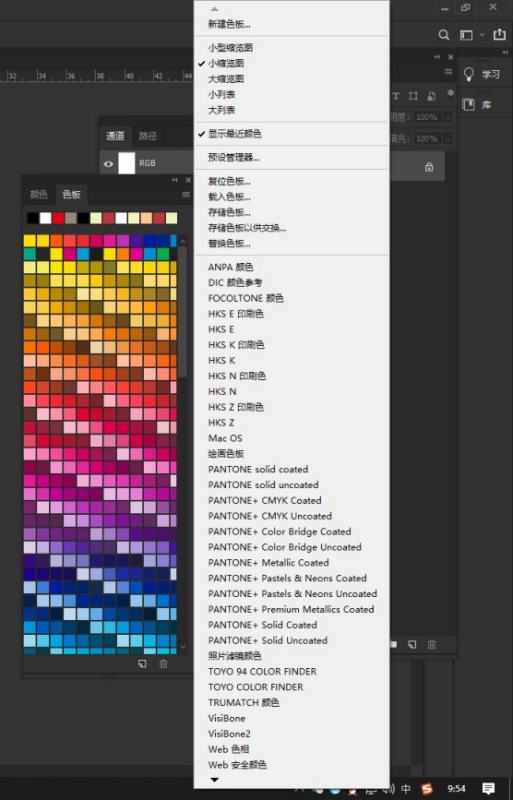Toggle checked 小缩览图 view option
513x800 pixels.
226,63
